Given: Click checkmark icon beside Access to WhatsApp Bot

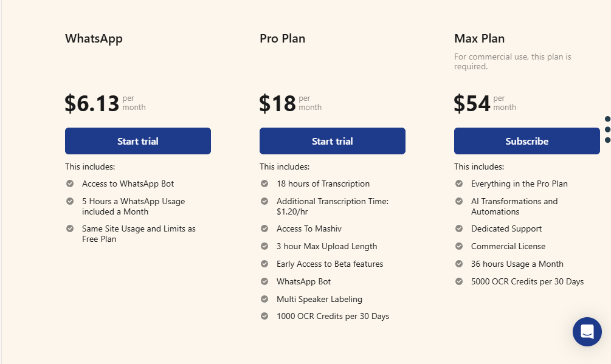Looking at the screenshot, I should 70,184.
